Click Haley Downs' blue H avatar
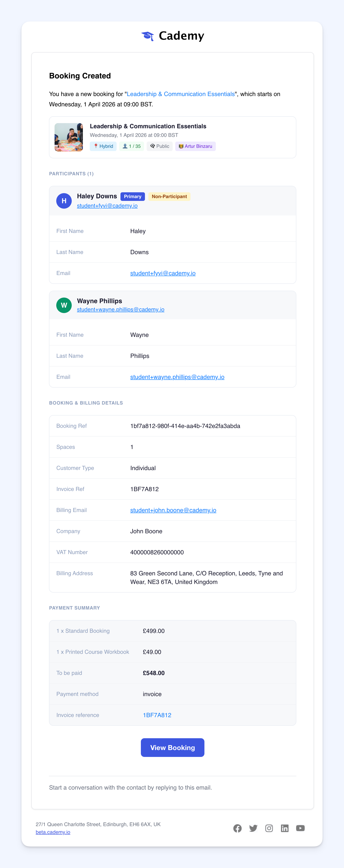This screenshot has height=868, width=344. [64, 201]
